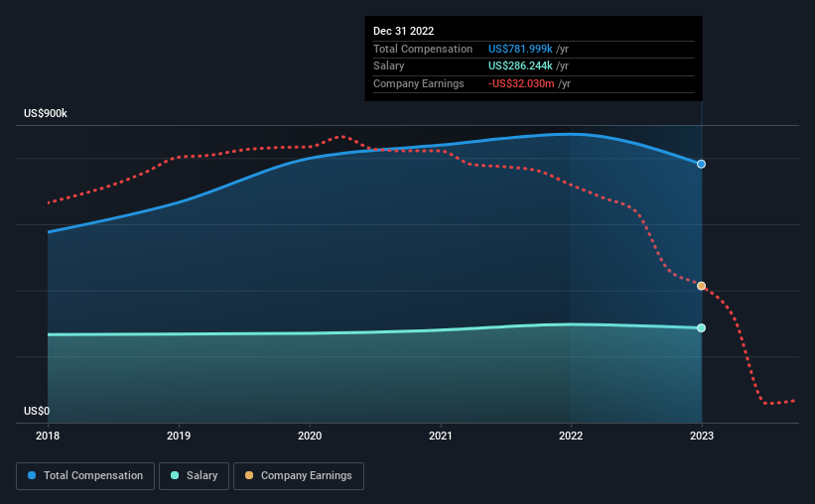The image size is (815, 504).
Task: Click the US$0 y-axis label
Action: pyautogui.click(x=37, y=411)
